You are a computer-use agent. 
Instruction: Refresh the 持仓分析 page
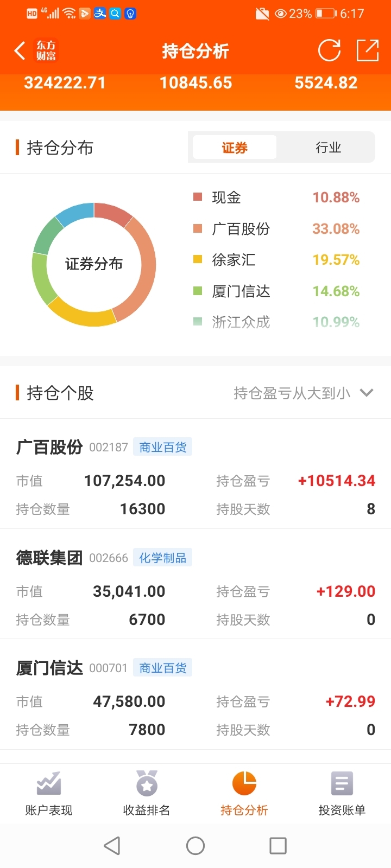(x=329, y=50)
